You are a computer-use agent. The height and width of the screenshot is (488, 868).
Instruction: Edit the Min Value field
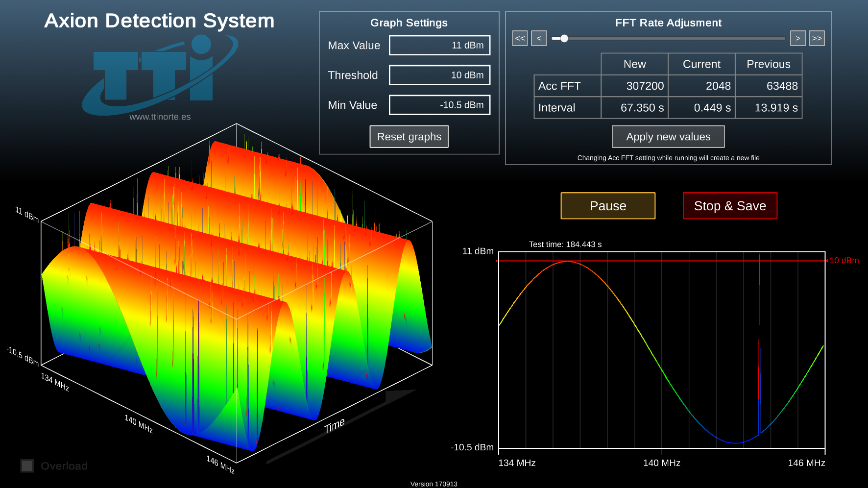[x=440, y=105]
